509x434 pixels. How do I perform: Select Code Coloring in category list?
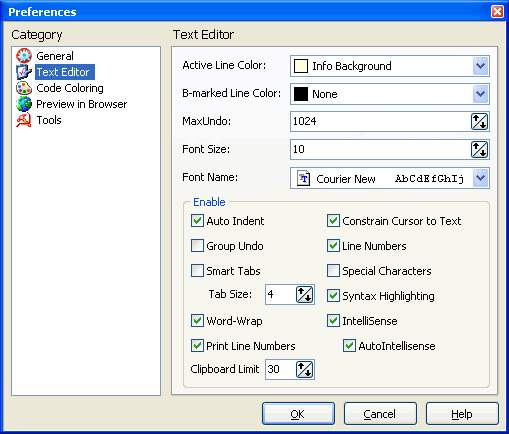[70, 88]
